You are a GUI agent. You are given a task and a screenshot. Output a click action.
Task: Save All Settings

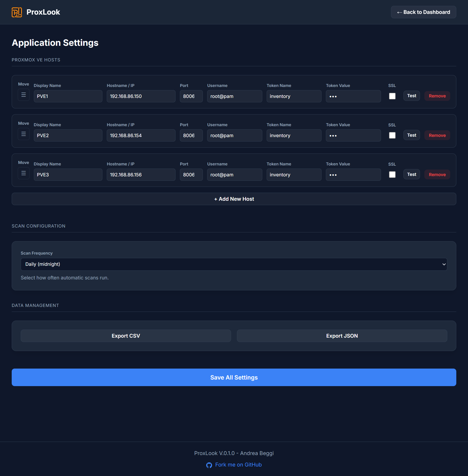pos(234,377)
